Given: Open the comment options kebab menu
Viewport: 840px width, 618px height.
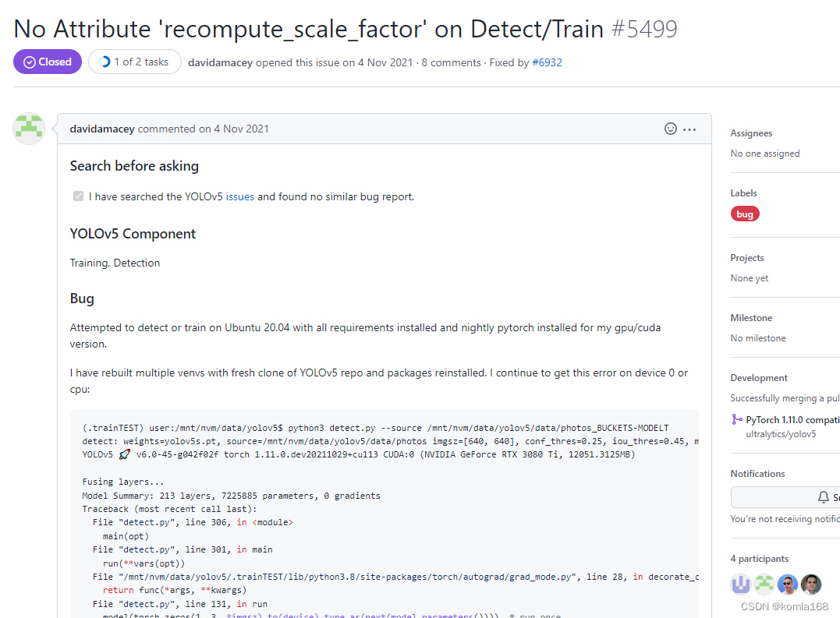Looking at the screenshot, I should pos(689,129).
